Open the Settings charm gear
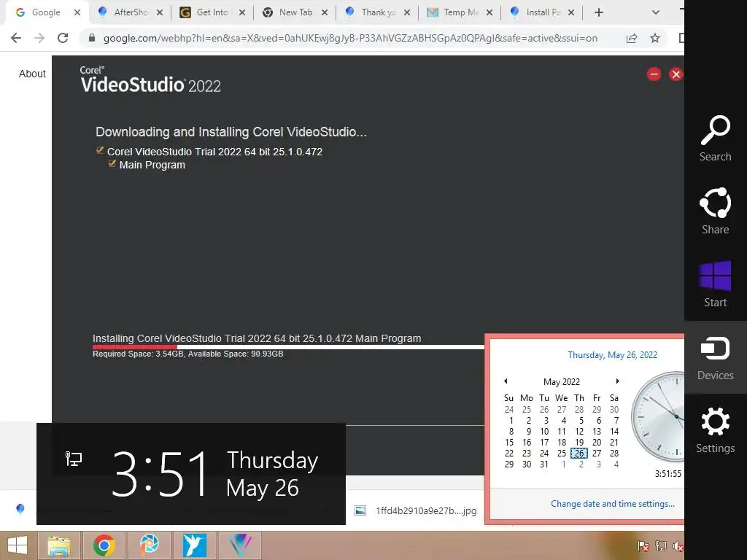The height and width of the screenshot is (560, 747). coord(715,421)
